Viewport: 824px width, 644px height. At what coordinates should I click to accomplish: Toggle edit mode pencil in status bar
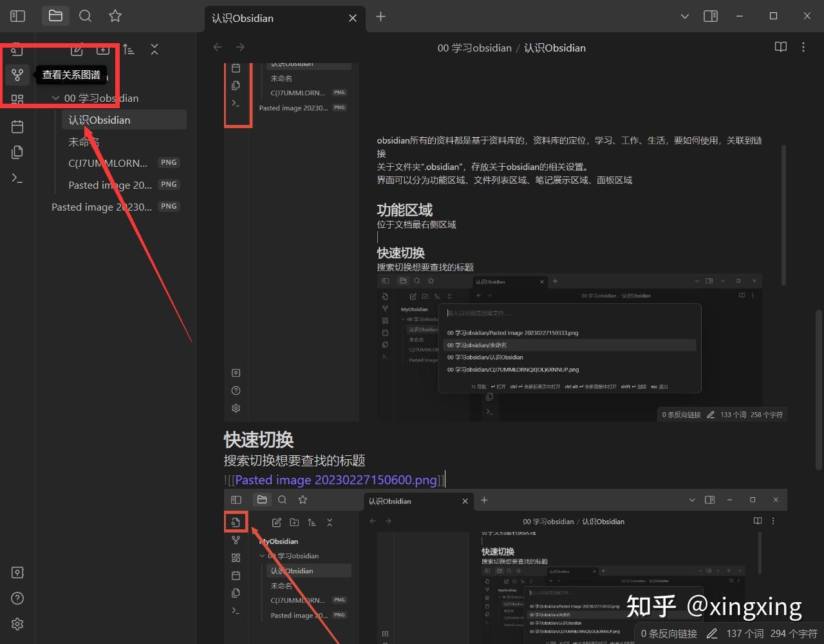(712, 634)
